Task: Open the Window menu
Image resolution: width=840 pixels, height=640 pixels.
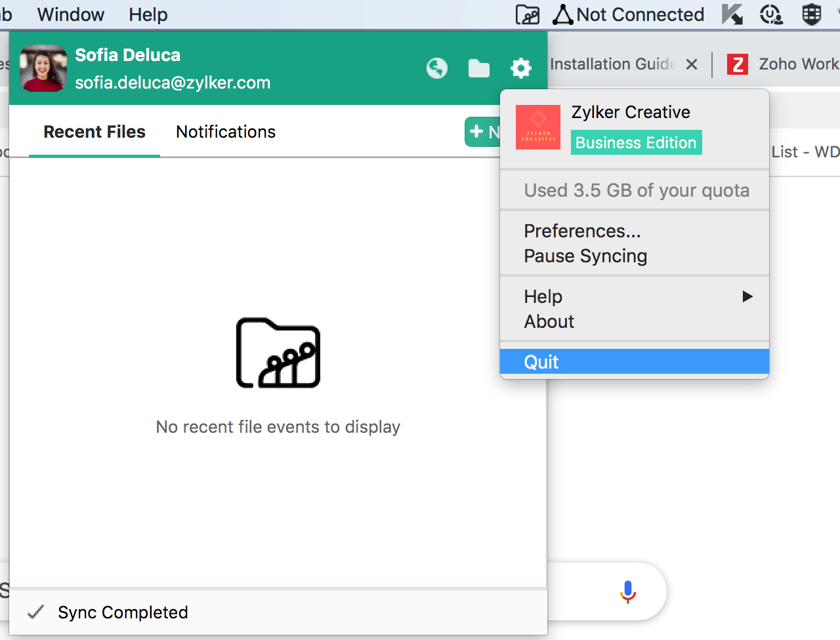Action: 71,14
